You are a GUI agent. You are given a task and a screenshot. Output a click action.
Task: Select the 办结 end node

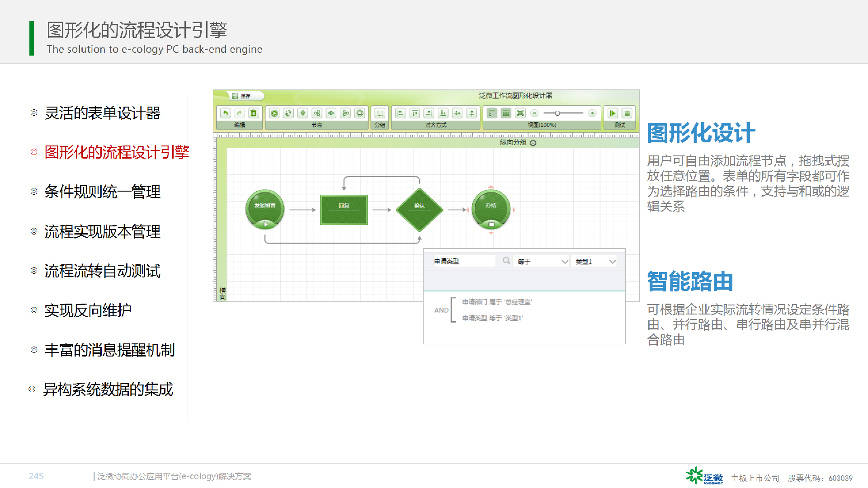click(x=491, y=209)
